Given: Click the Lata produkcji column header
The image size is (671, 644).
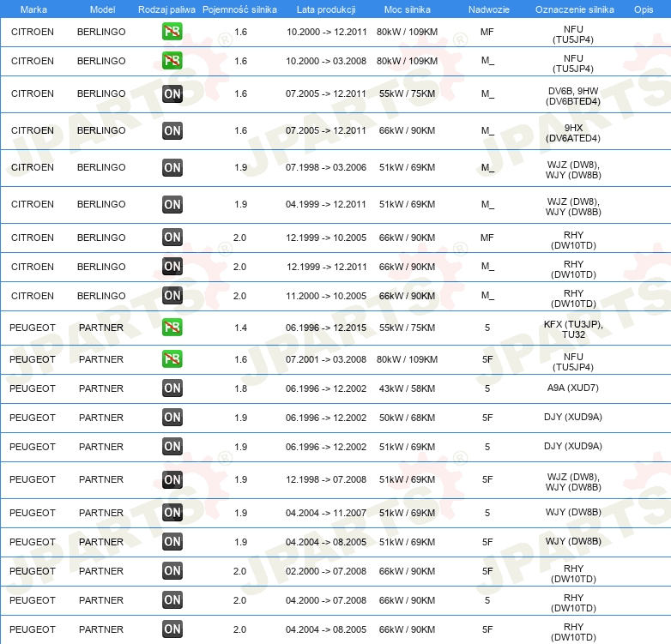Looking at the screenshot, I should 326,9.
